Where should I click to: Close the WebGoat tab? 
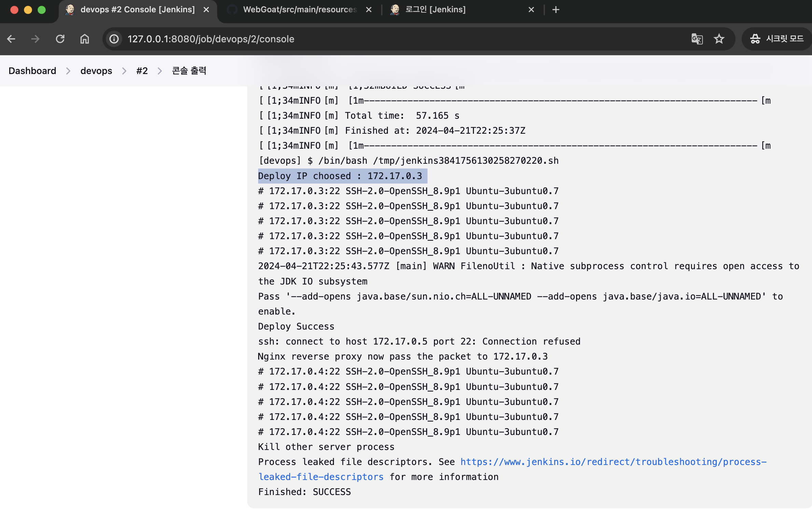pyautogui.click(x=368, y=10)
